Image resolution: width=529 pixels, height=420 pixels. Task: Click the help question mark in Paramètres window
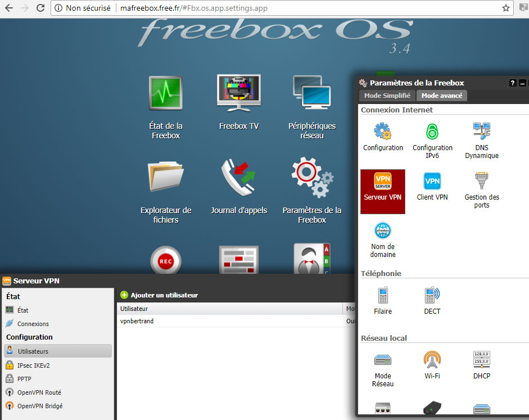[x=513, y=83]
